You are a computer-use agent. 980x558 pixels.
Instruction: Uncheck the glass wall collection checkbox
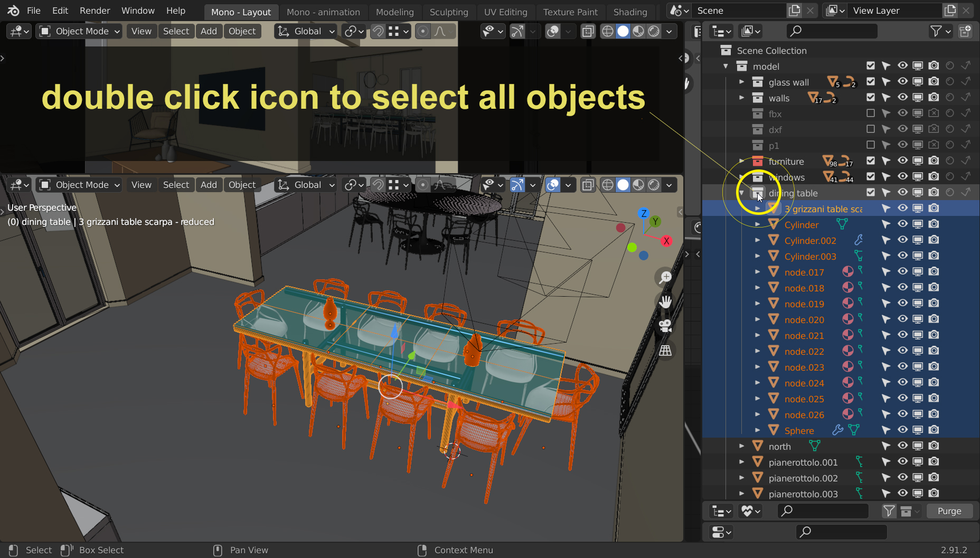click(x=871, y=82)
